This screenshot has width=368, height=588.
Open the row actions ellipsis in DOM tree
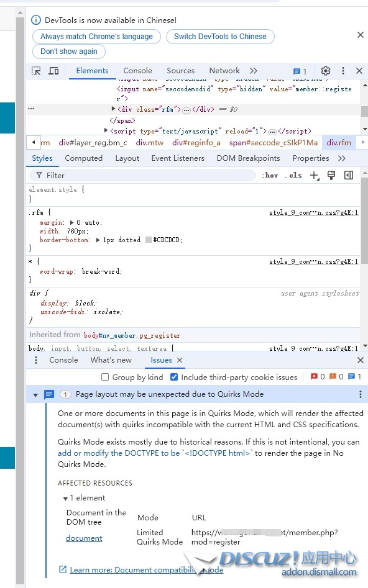pos(31,109)
